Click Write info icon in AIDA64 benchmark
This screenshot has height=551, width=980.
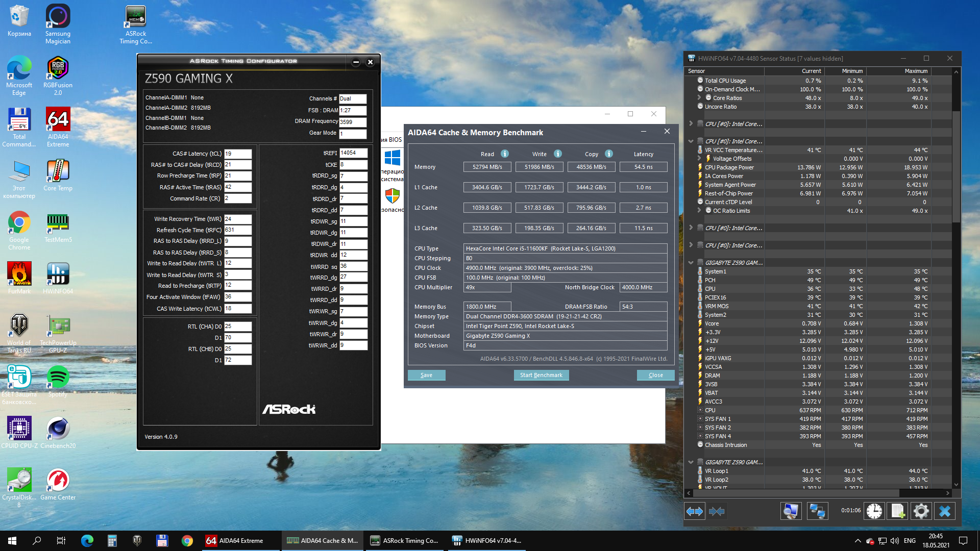tap(557, 154)
